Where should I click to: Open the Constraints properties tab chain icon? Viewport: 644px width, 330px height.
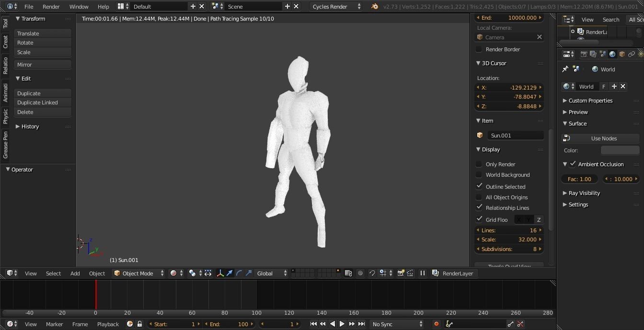click(632, 54)
